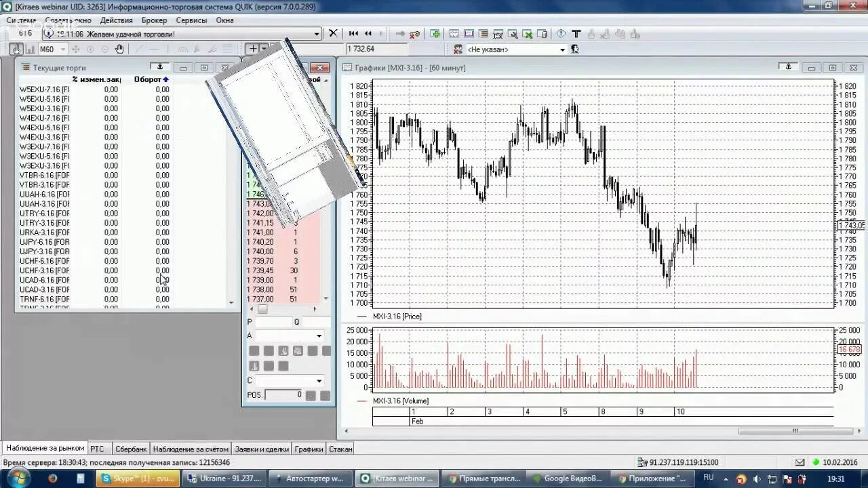Screen dimensions: 868x488
Task: Open the Сервисы menu
Action: click(192, 20)
